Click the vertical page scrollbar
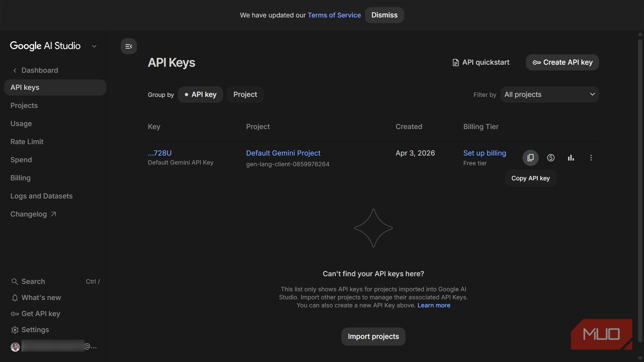 640,191
